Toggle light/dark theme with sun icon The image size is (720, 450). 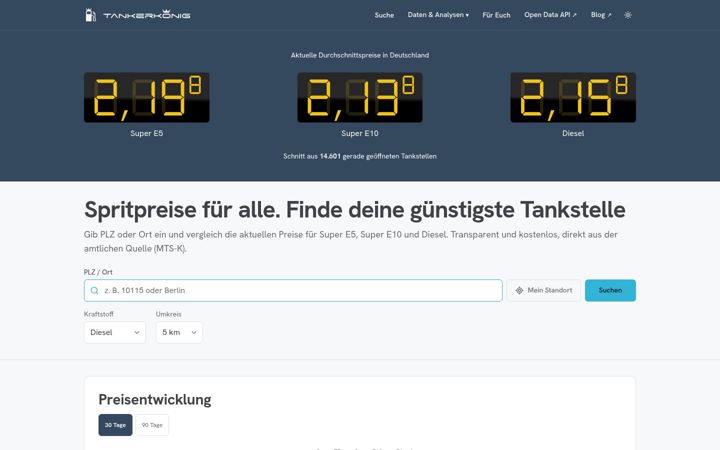pyautogui.click(x=628, y=15)
